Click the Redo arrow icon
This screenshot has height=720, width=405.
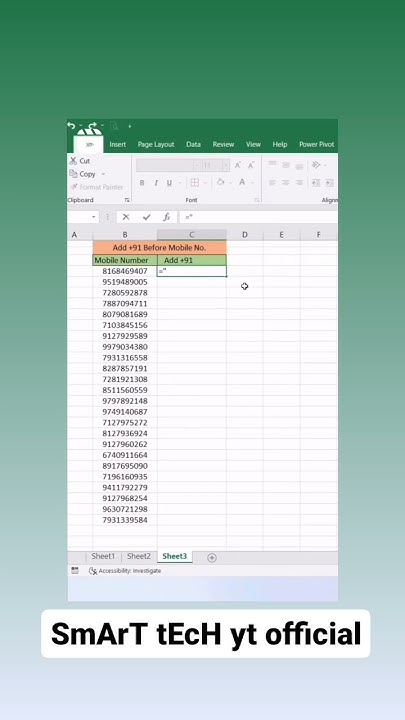pyautogui.click(x=93, y=125)
